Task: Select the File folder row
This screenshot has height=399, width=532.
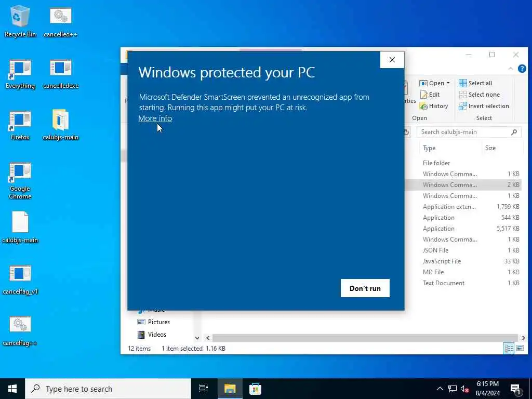Action: coord(463,163)
